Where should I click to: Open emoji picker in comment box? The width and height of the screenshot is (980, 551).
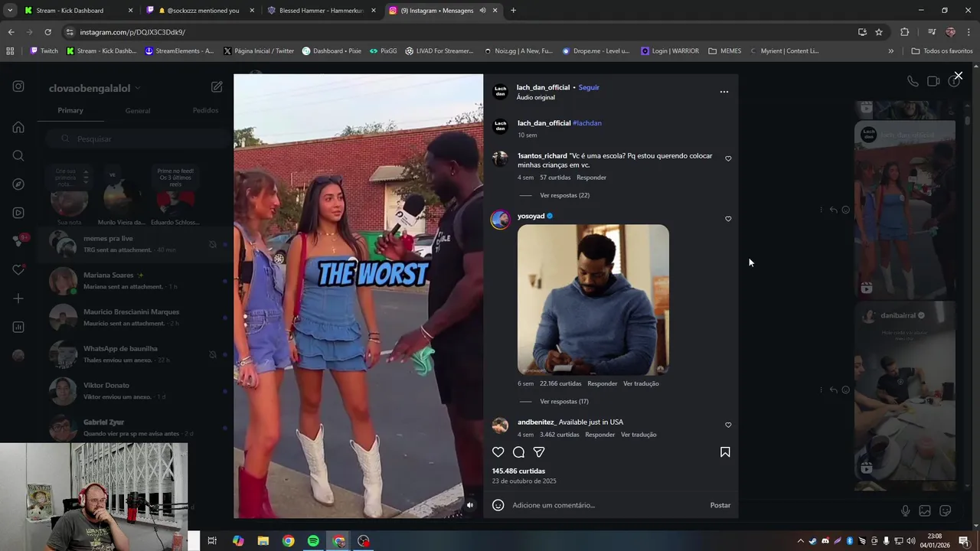(x=498, y=505)
